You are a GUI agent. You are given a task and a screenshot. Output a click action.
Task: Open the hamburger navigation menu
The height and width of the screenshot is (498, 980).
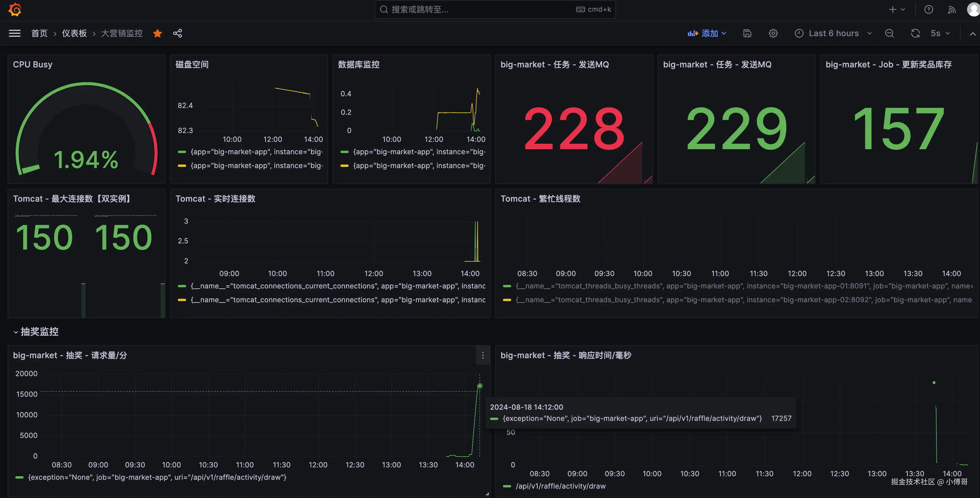point(15,34)
